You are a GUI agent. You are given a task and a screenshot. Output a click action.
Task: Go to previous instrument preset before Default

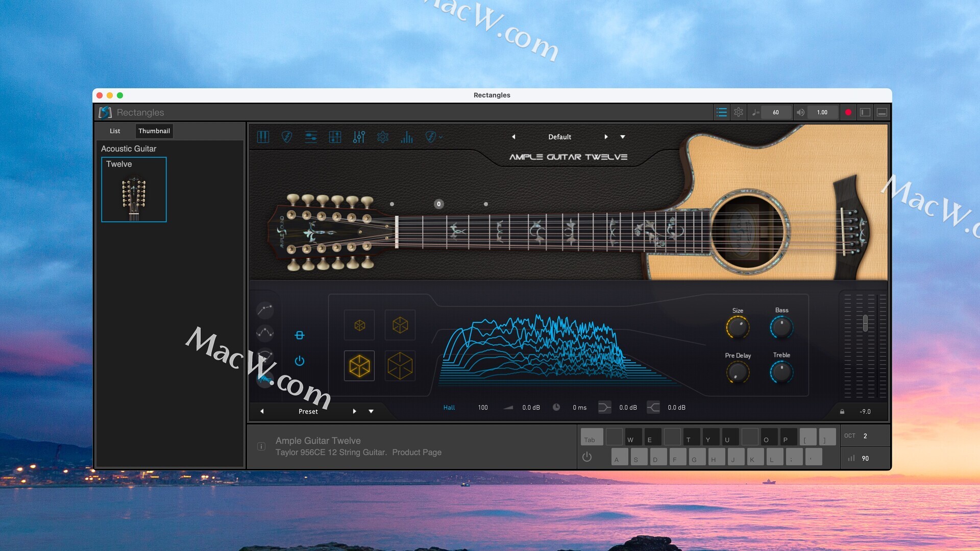pyautogui.click(x=513, y=137)
